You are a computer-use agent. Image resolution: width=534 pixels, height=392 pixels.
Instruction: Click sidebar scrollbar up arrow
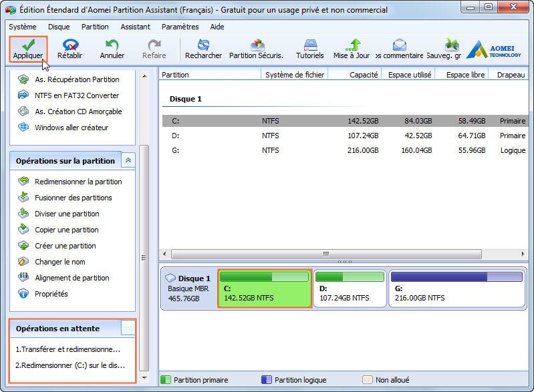144,77
